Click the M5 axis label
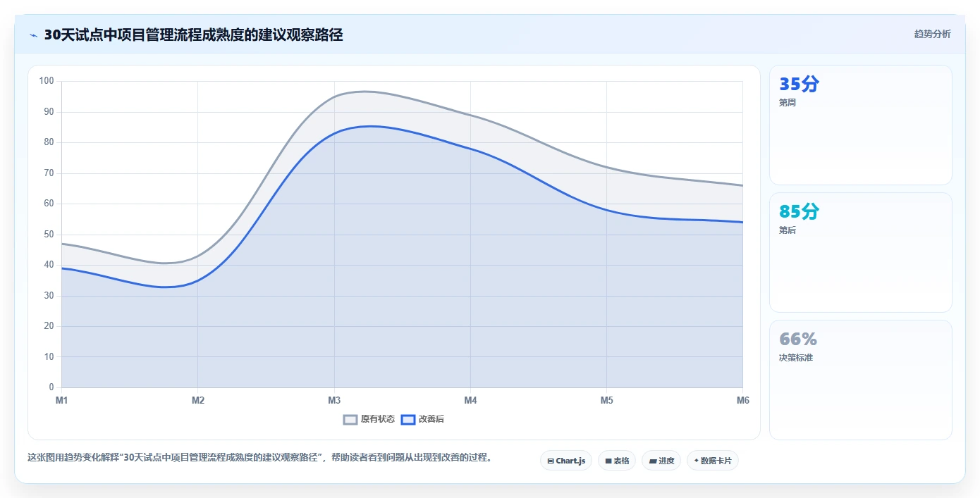Viewport: 980px width, 498px height. pyautogui.click(x=607, y=400)
